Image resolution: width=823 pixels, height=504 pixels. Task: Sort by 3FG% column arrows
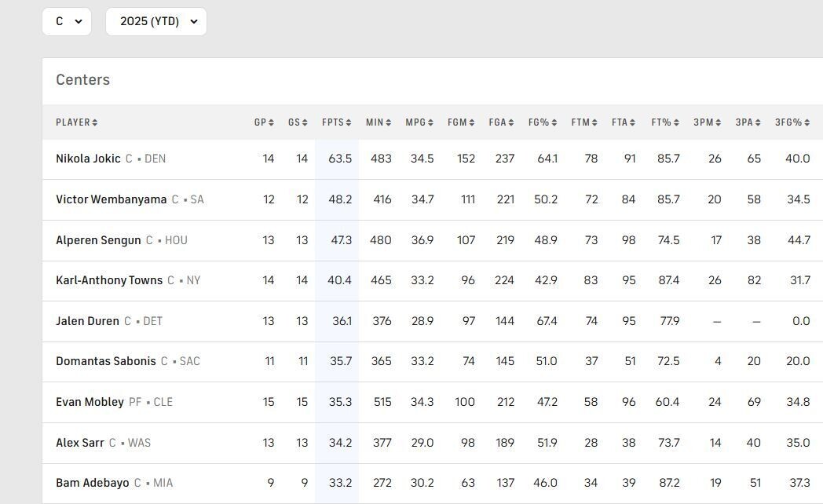pyautogui.click(x=807, y=122)
